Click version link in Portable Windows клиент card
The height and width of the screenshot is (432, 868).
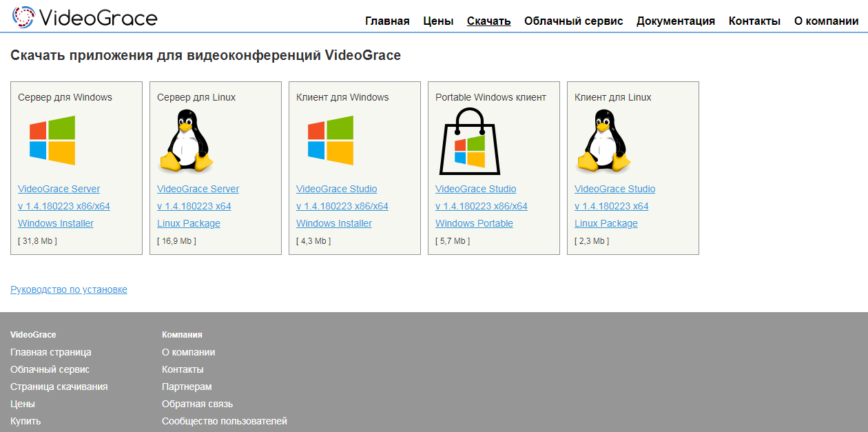(x=482, y=206)
